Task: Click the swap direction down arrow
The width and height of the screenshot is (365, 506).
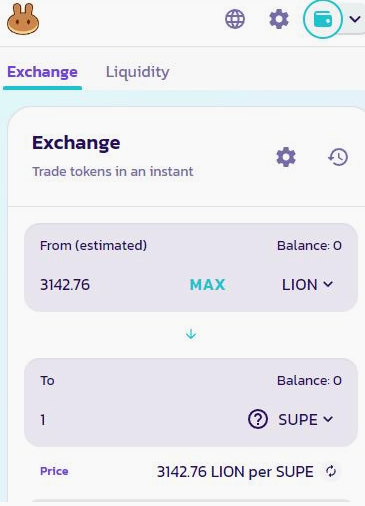Action: tap(191, 334)
